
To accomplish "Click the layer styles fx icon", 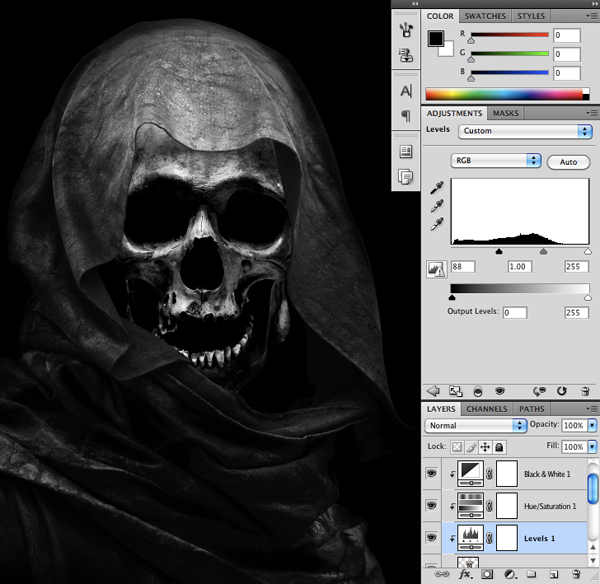I will coord(464,575).
